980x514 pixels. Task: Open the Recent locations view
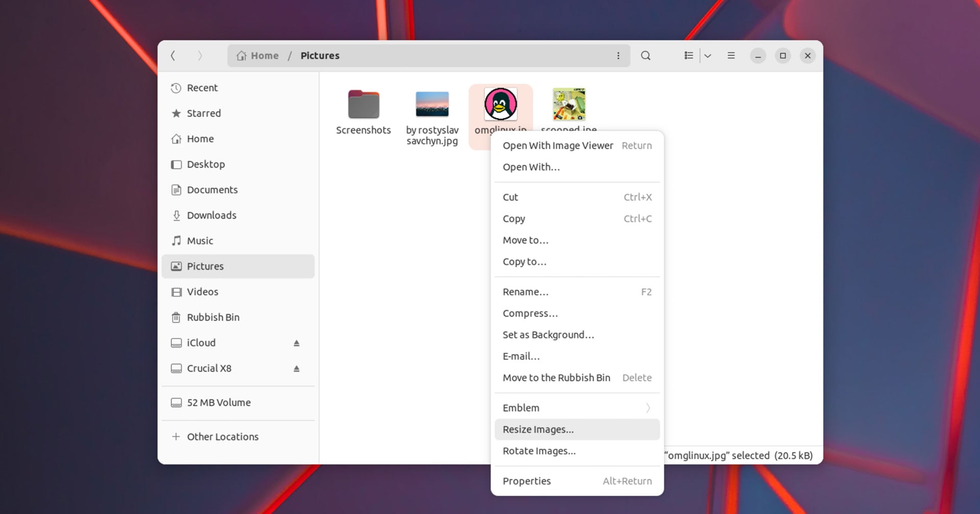202,88
